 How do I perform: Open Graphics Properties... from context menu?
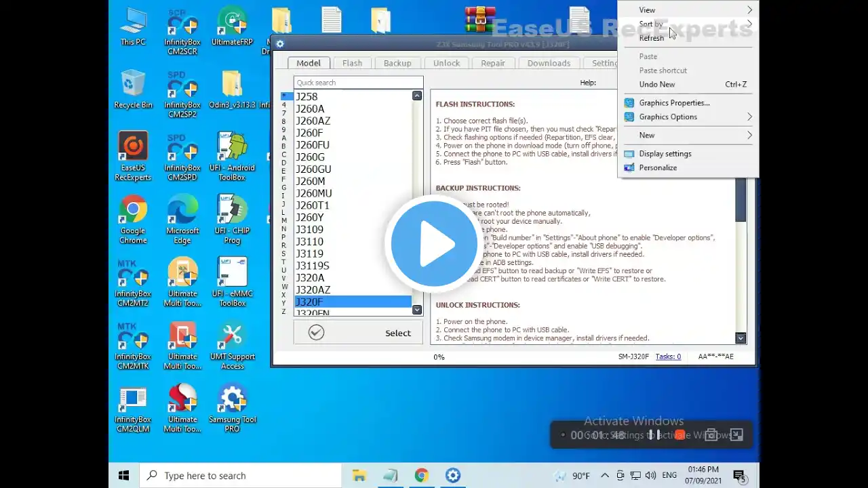688,102
